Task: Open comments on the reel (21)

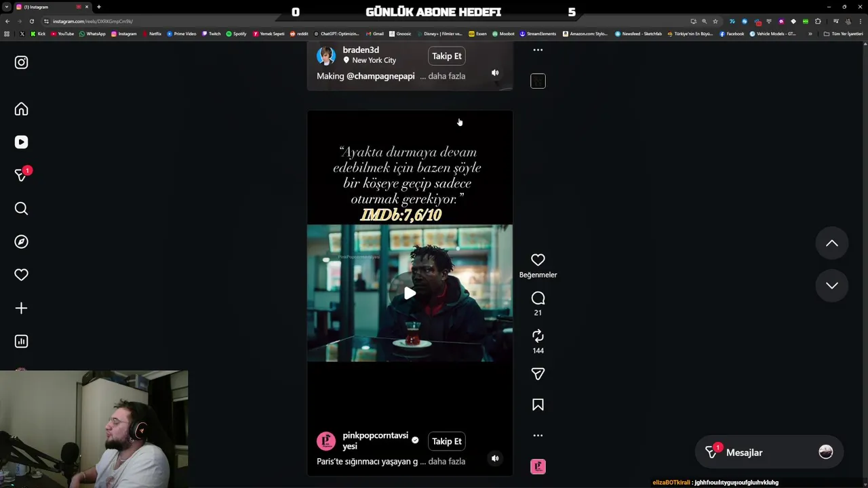Action: pos(538,298)
